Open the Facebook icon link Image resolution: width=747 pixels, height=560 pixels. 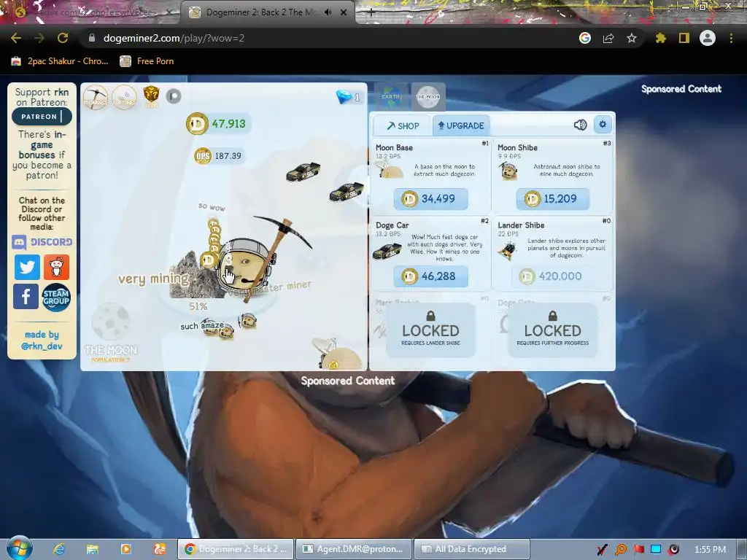pos(26,297)
